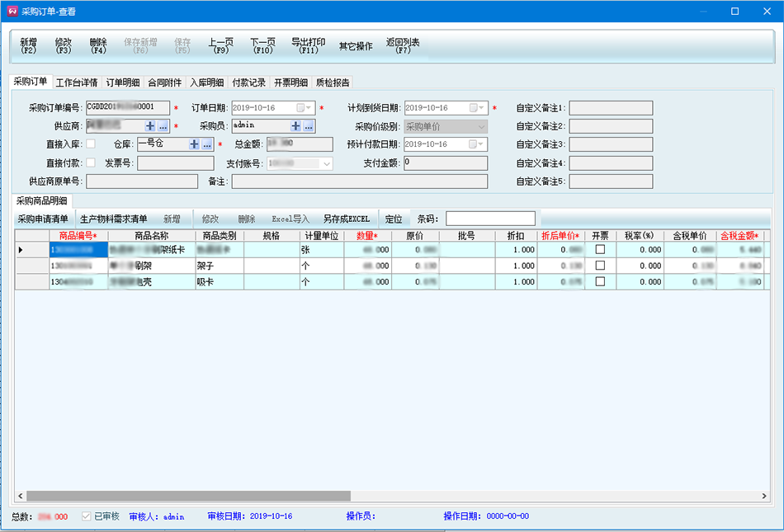Click the 自定义备注1 input field
Viewport: 784px width, 532px height.
click(x=611, y=108)
